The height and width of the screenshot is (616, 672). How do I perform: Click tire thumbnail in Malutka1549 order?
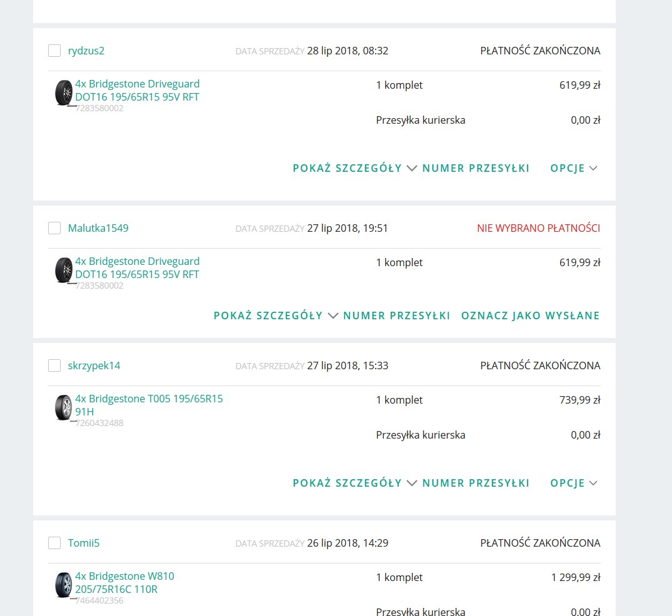click(x=64, y=271)
